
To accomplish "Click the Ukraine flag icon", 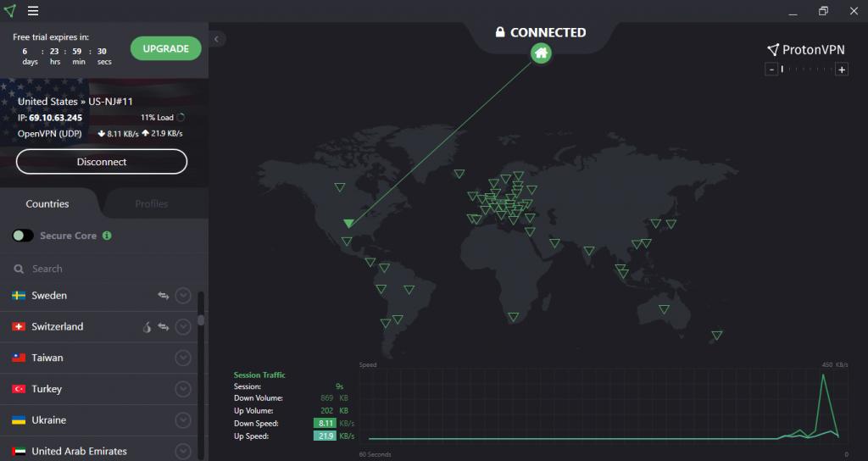I will [19, 420].
